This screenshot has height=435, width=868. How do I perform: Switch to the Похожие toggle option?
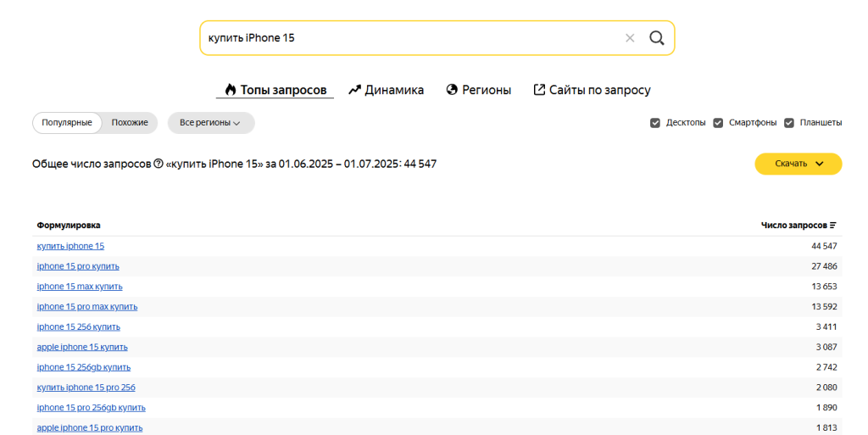pos(130,123)
